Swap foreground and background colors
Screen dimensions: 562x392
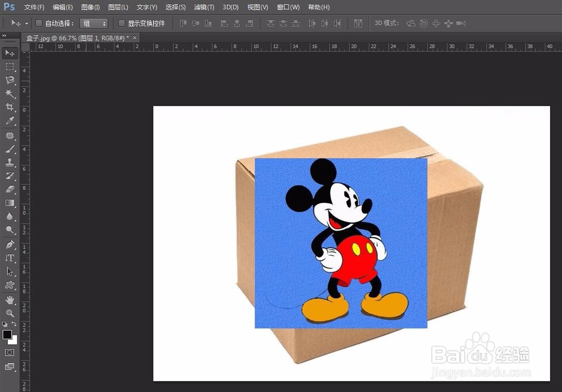tap(14, 323)
